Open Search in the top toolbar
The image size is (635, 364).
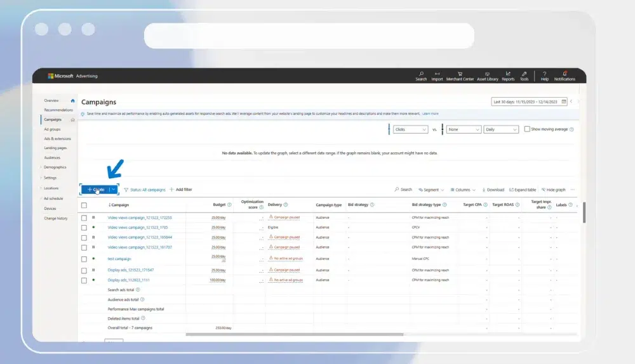(421, 76)
